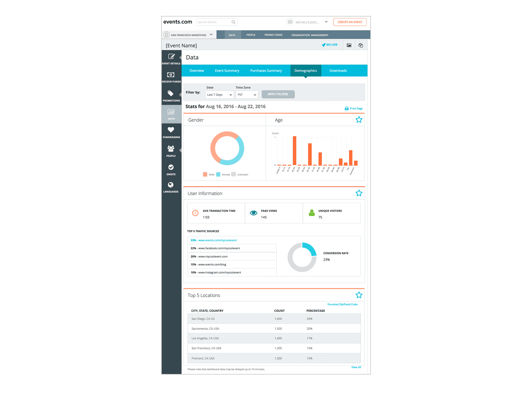The image size is (532, 399).
Task: Click the image icon beside Go Live
Action: (x=349, y=45)
